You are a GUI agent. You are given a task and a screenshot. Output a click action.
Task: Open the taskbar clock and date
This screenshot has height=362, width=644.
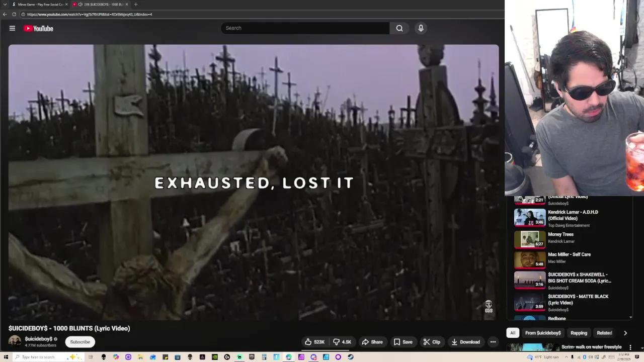pos(624,357)
